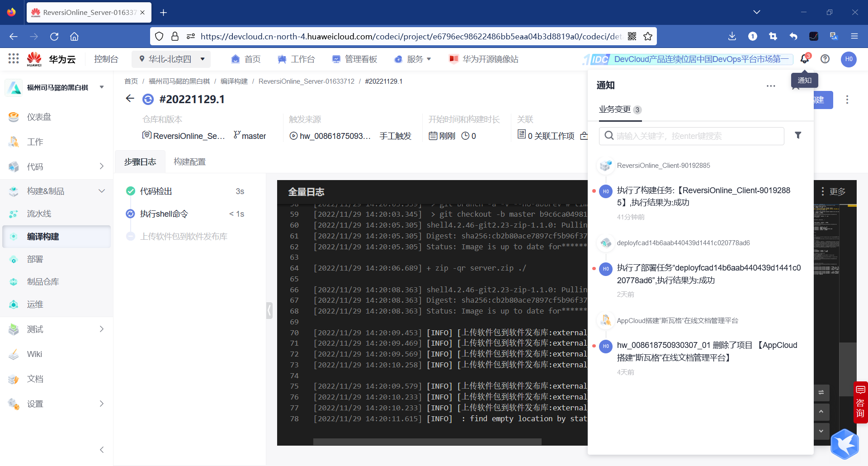Expand the 服务 dropdown menu
This screenshot has height=466, width=868.
point(413,59)
